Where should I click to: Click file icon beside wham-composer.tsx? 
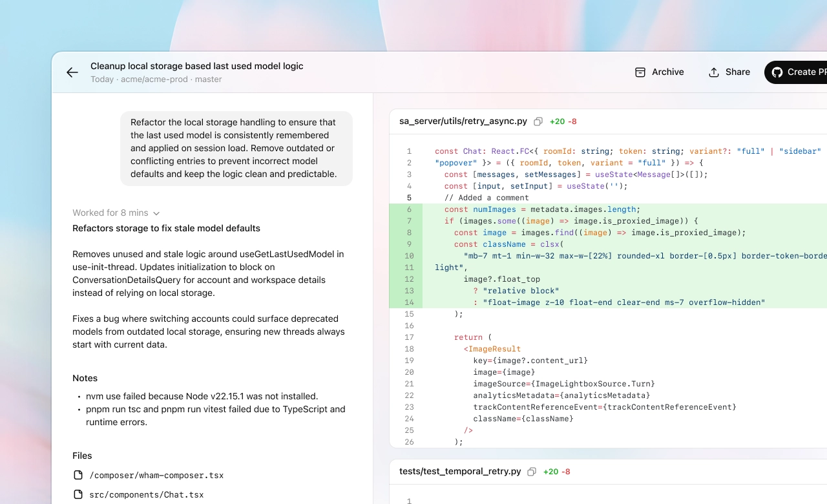78,475
